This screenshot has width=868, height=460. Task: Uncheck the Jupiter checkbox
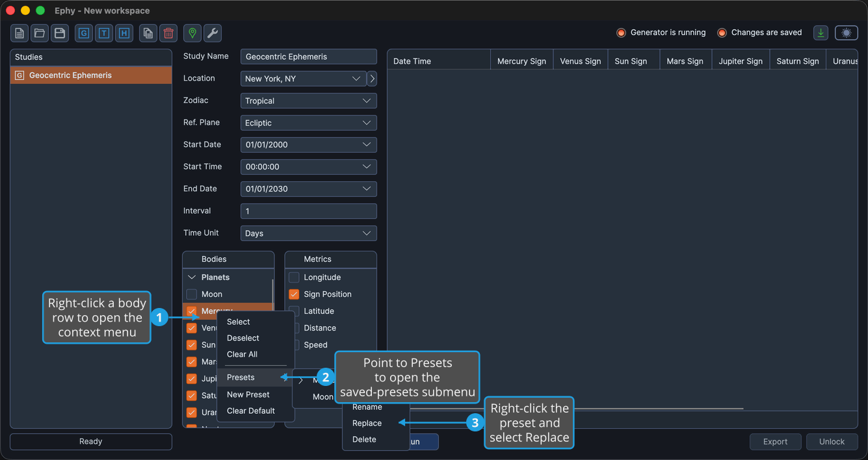tap(192, 379)
